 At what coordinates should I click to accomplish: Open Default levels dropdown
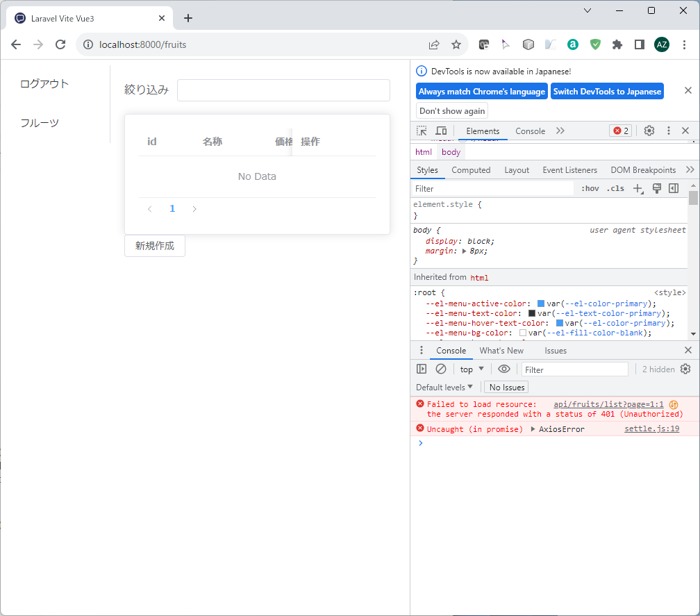point(444,387)
